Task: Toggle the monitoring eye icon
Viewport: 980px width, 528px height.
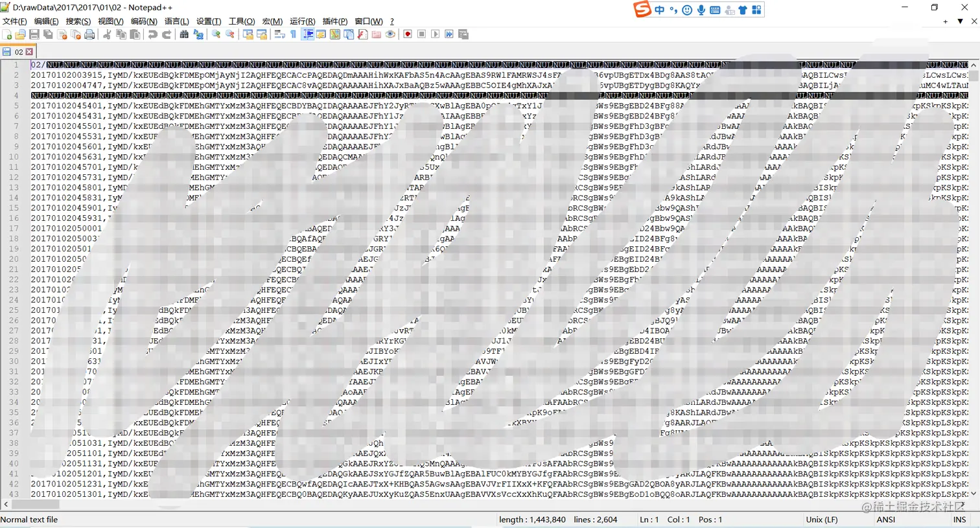Action: pos(390,34)
